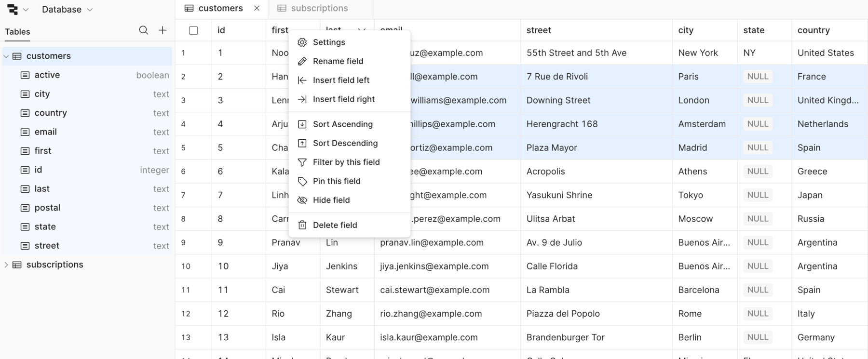Choose Hide field entry

[x=350, y=200]
